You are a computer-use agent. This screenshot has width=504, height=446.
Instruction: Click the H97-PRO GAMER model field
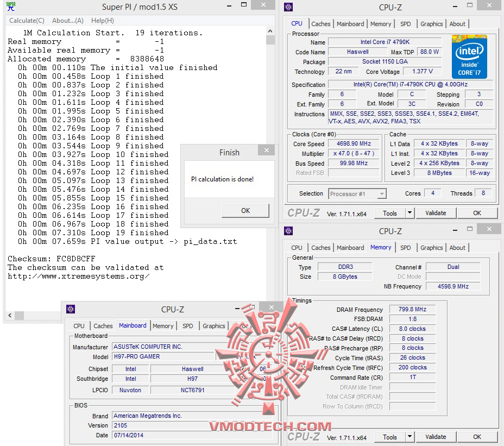click(163, 356)
